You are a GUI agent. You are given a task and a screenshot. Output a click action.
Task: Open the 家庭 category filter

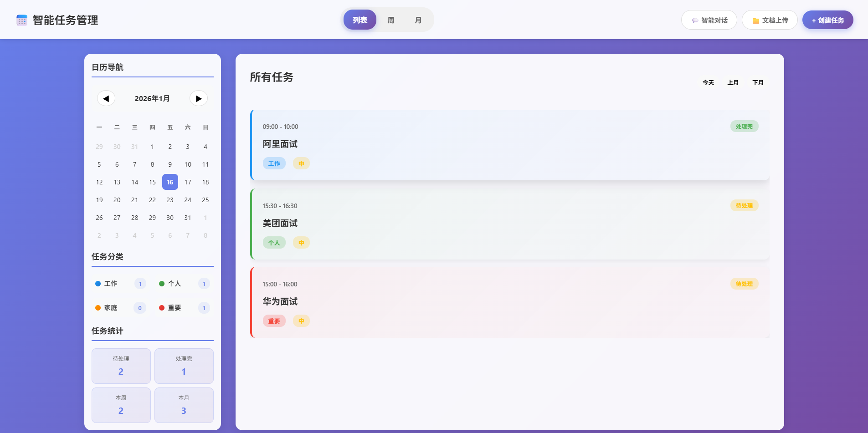[111, 307]
